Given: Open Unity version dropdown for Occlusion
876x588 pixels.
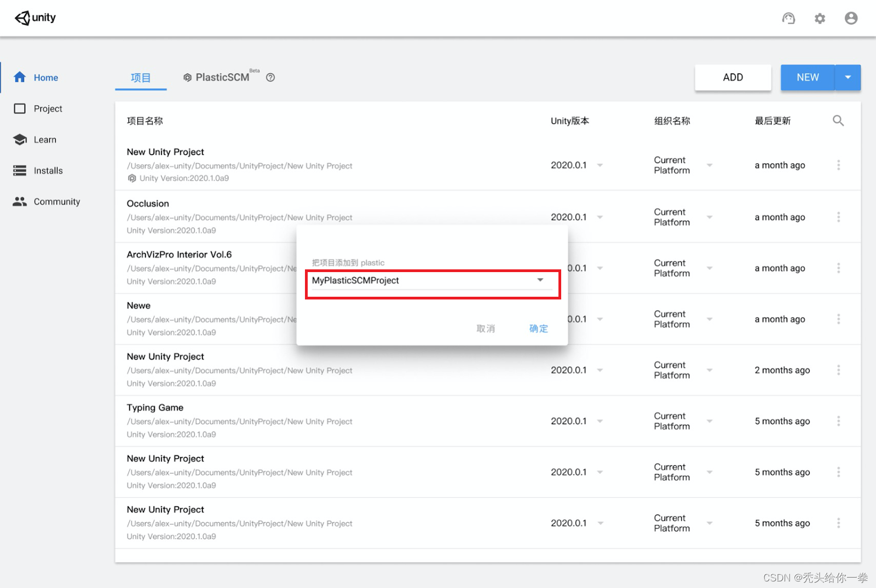Looking at the screenshot, I should tap(600, 217).
